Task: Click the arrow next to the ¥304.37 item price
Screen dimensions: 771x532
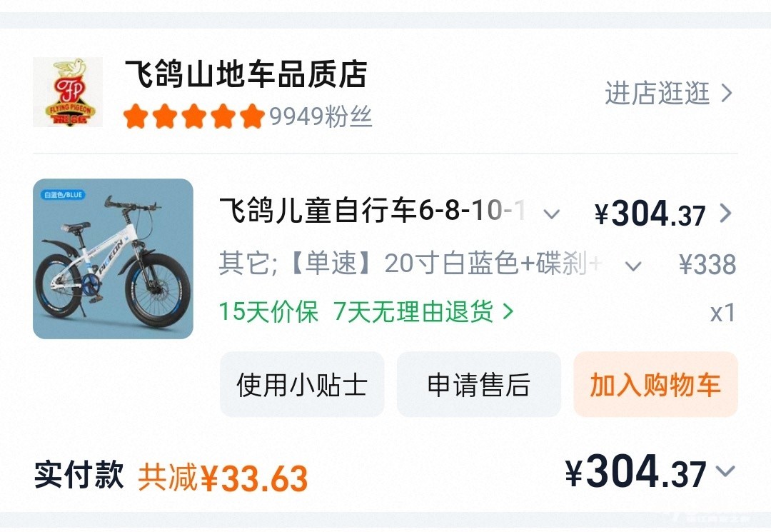Action: tap(725, 214)
